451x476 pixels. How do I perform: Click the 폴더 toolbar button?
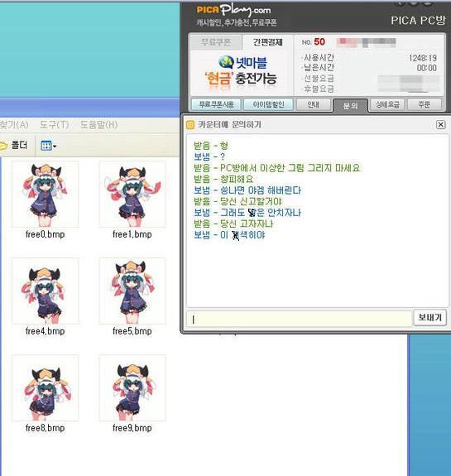(x=14, y=146)
